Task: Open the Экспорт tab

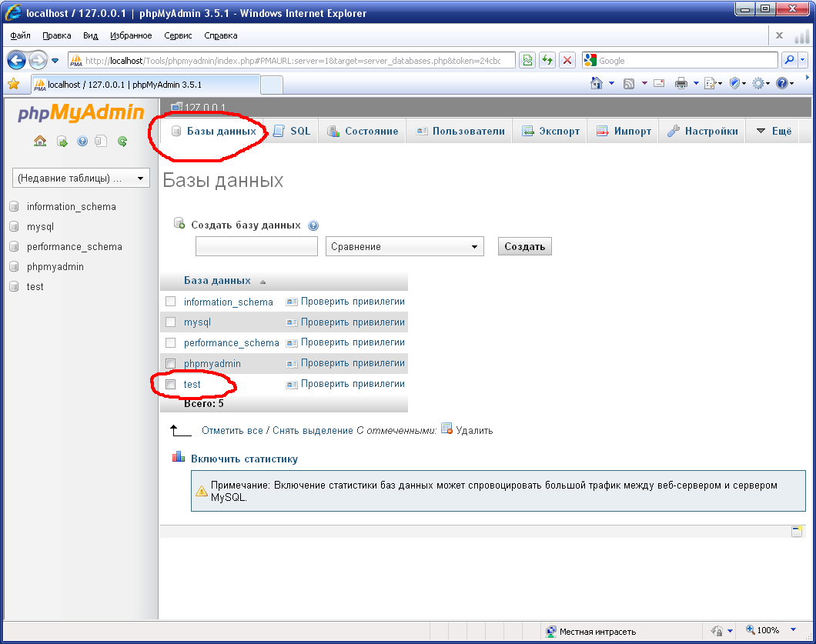Action: click(x=551, y=131)
